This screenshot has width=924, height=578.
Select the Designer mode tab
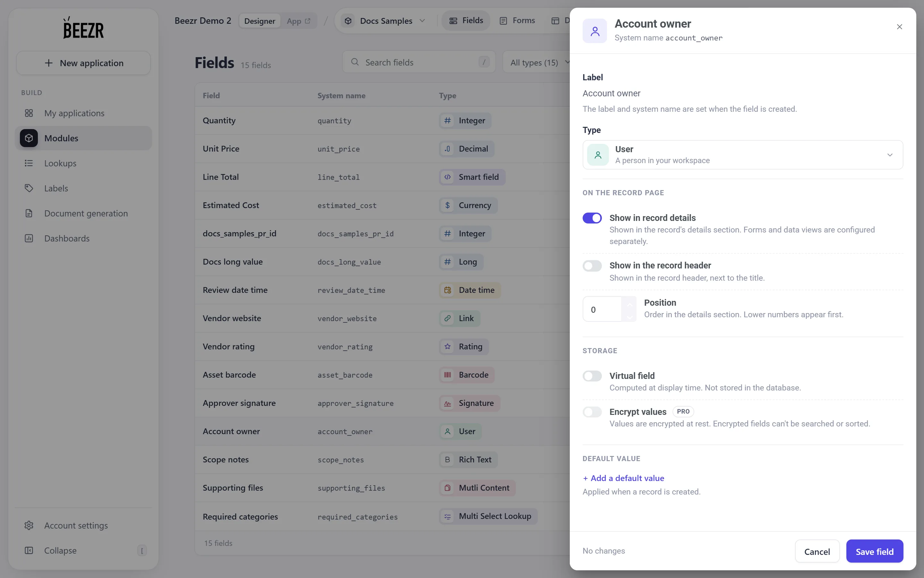pyautogui.click(x=260, y=21)
